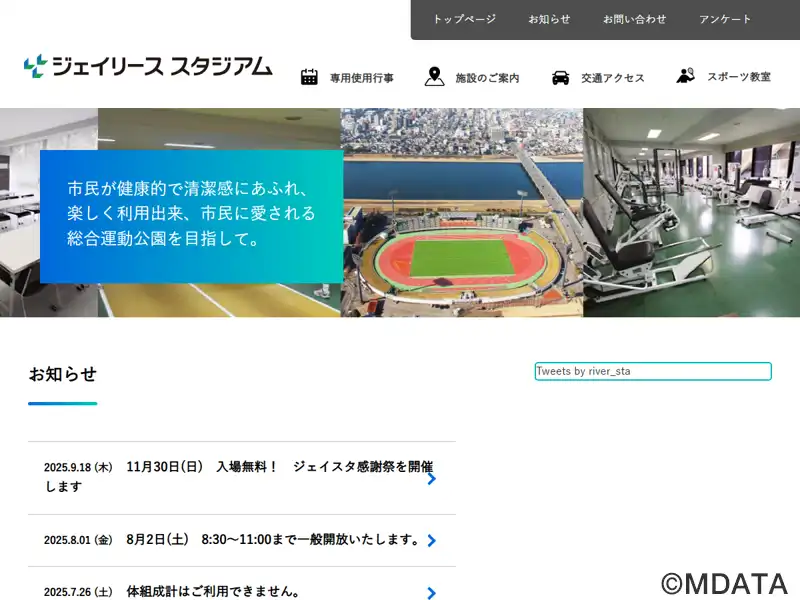
Task: Open お知らせ link in top bar
Action: pyautogui.click(x=549, y=19)
